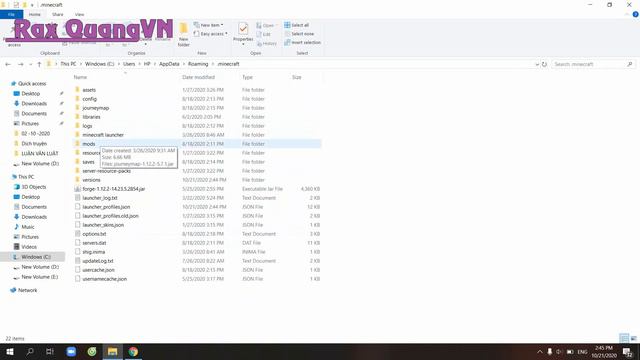Click This PC in address bar

click(68, 64)
